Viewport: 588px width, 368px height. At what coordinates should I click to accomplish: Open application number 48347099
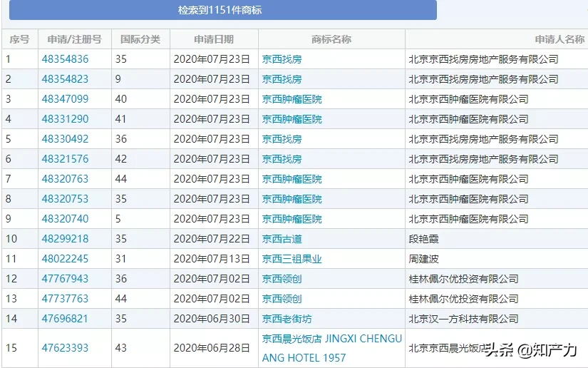click(65, 99)
